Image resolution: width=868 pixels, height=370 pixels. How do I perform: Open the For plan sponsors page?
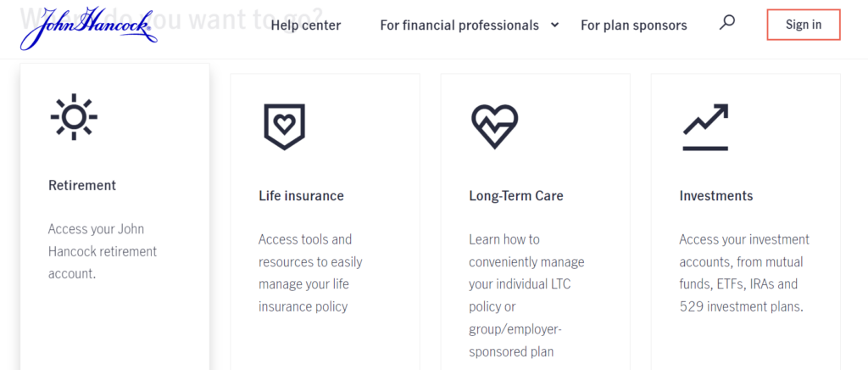634,25
